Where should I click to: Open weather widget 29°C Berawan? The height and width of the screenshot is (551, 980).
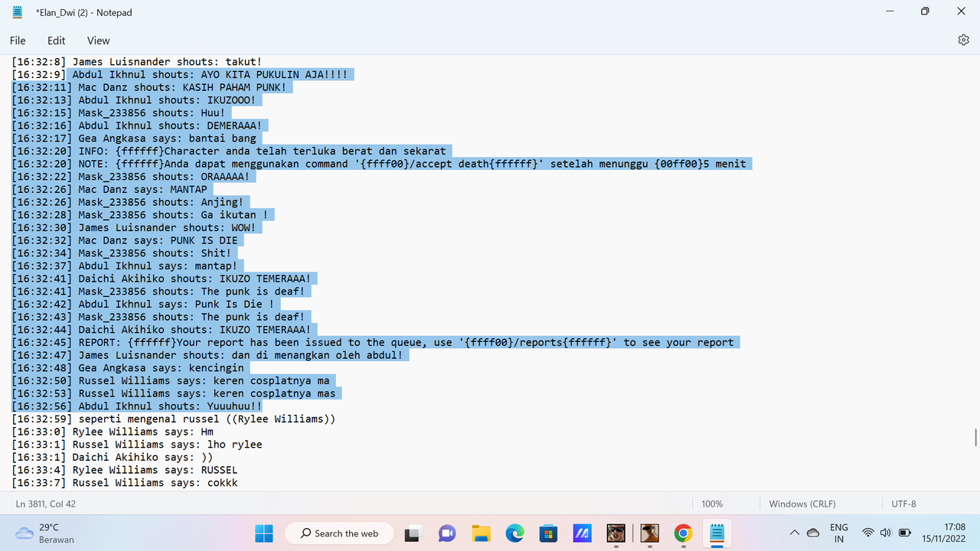click(x=46, y=533)
